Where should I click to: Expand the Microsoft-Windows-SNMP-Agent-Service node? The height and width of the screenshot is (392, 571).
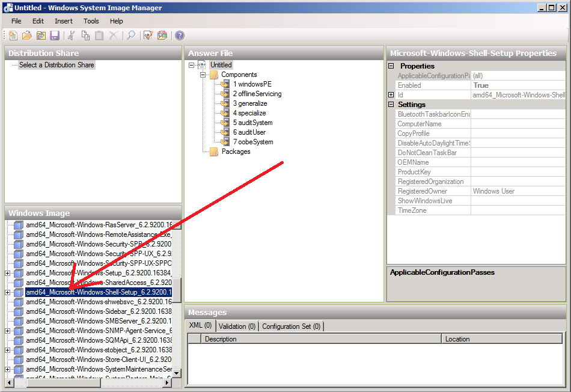(8, 331)
